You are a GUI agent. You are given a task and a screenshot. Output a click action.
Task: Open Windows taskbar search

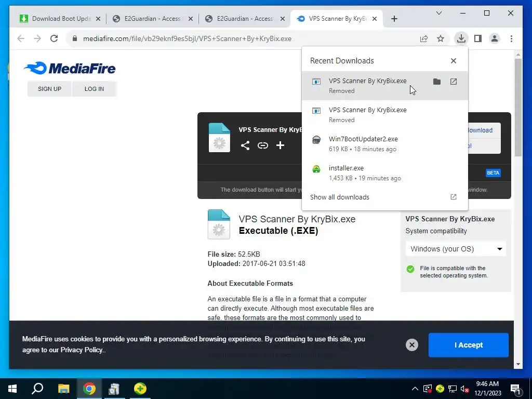point(37,389)
